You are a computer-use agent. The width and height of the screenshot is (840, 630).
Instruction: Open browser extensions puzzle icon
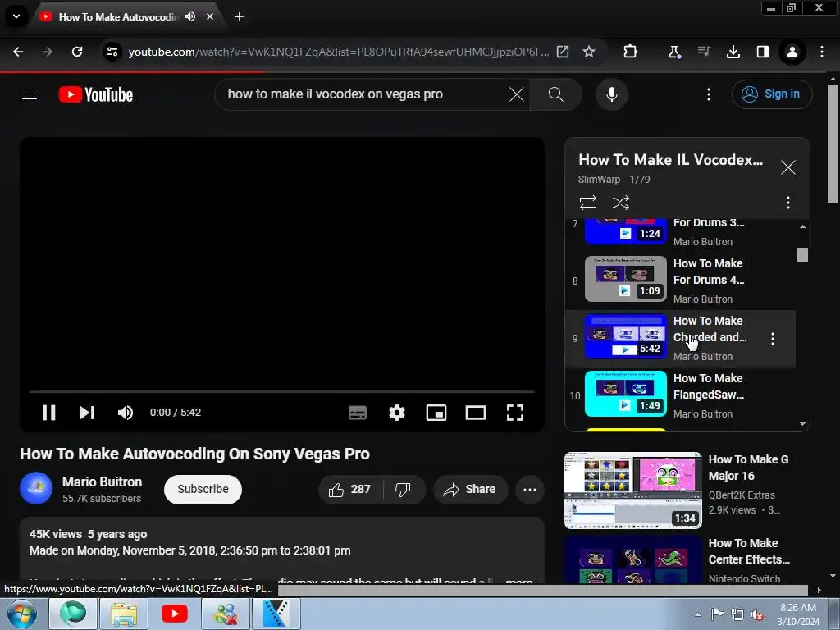tap(631, 52)
